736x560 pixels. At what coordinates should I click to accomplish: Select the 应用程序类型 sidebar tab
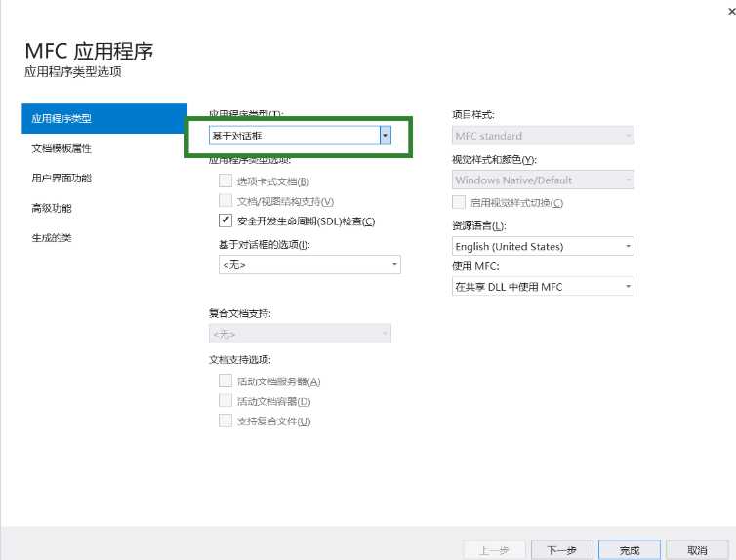click(104, 119)
